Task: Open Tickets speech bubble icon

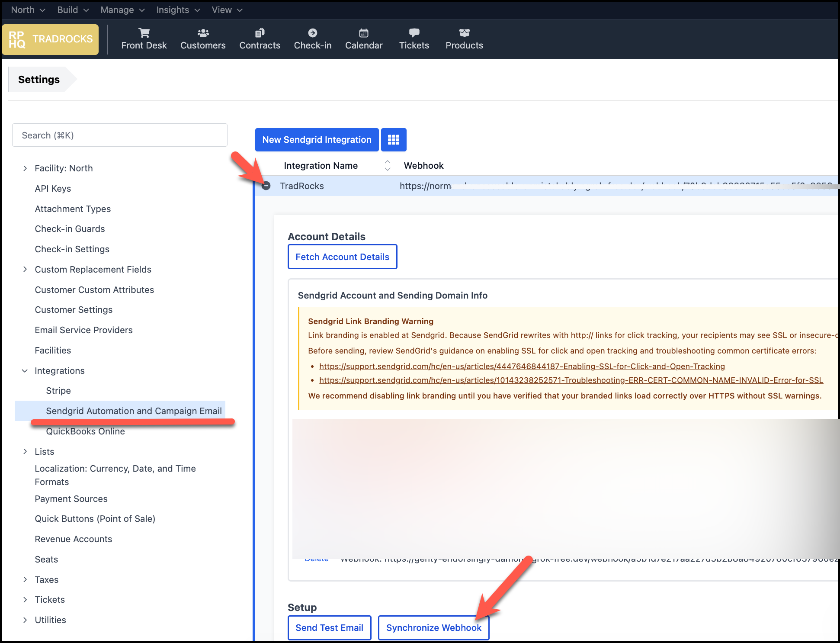Action: point(414,33)
